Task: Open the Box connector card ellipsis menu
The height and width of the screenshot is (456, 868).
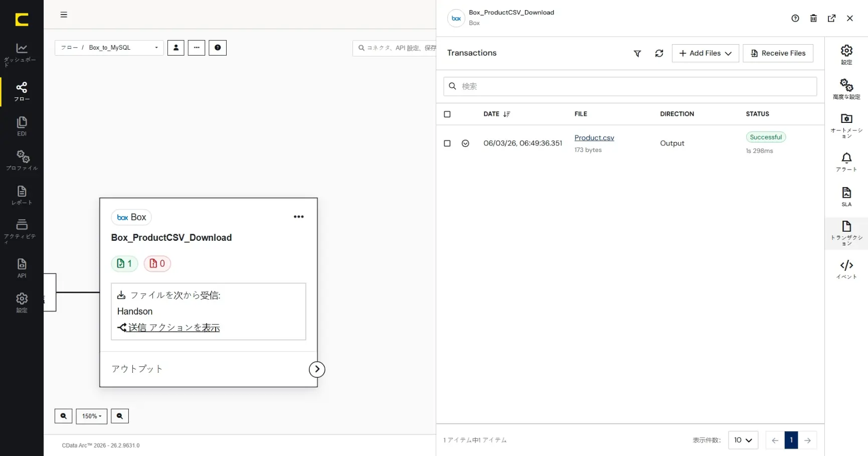Action: [299, 217]
